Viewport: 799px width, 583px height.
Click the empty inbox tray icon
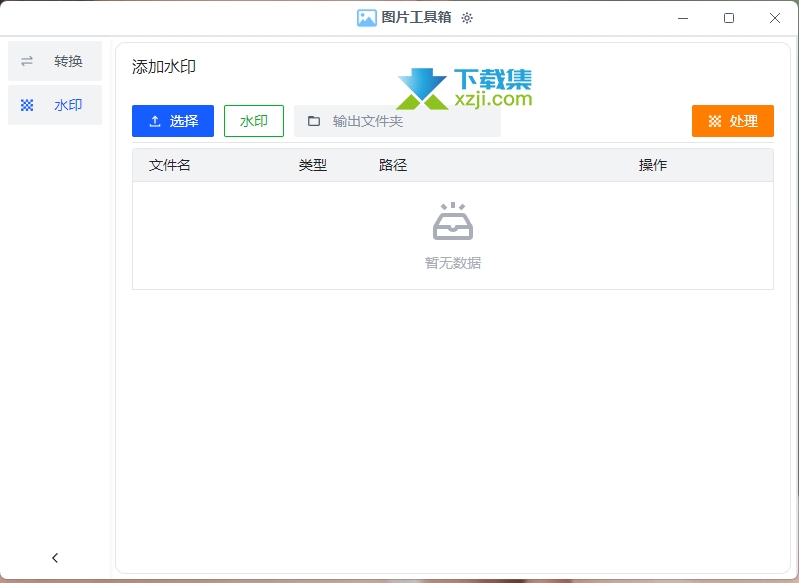tap(452, 222)
